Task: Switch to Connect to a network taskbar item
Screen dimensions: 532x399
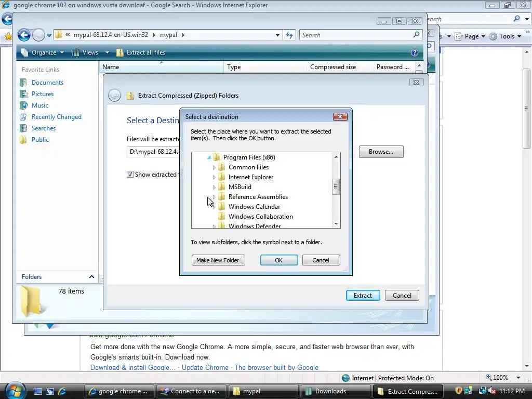Action: (x=190, y=392)
